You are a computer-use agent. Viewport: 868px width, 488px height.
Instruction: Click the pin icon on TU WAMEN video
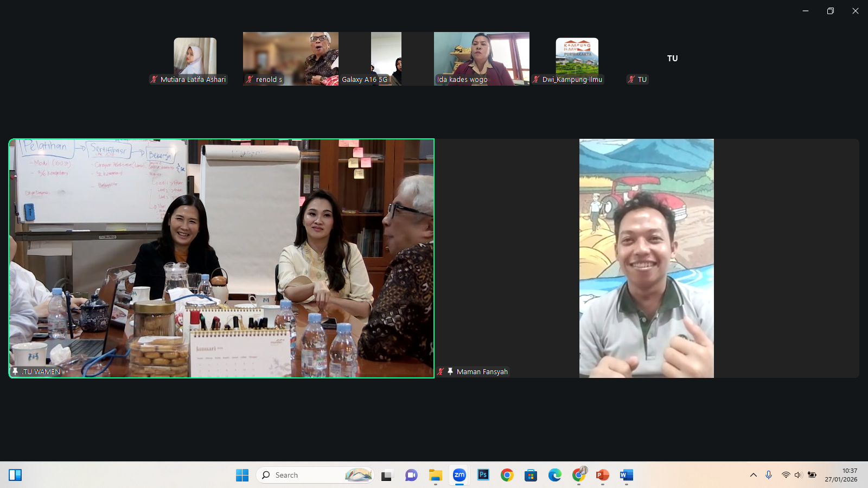pos(16,371)
